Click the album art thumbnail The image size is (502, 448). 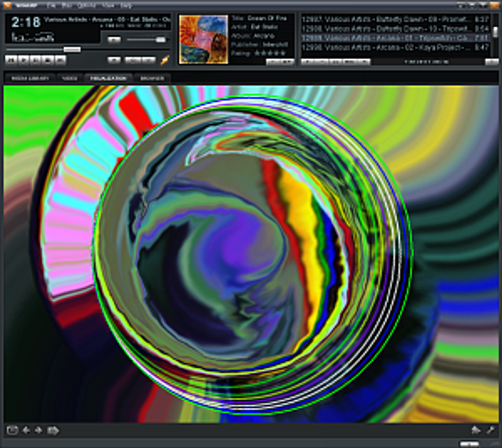point(203,39)
